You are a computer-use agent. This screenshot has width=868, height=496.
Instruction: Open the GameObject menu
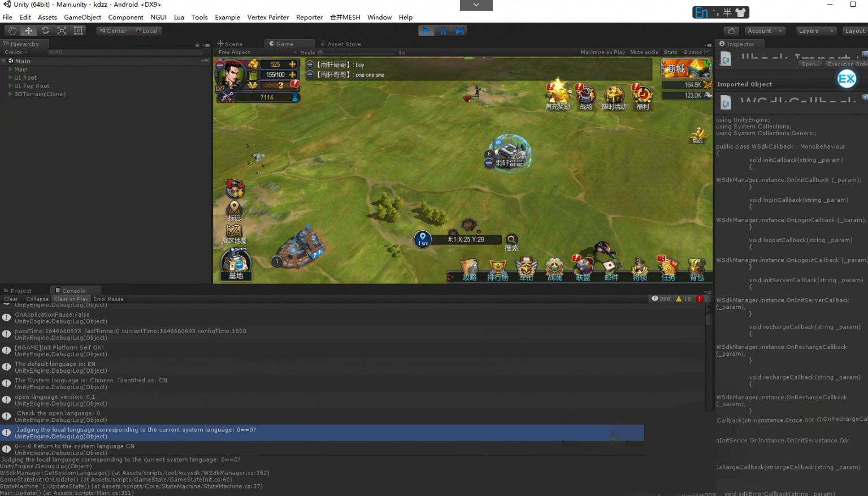83,17
